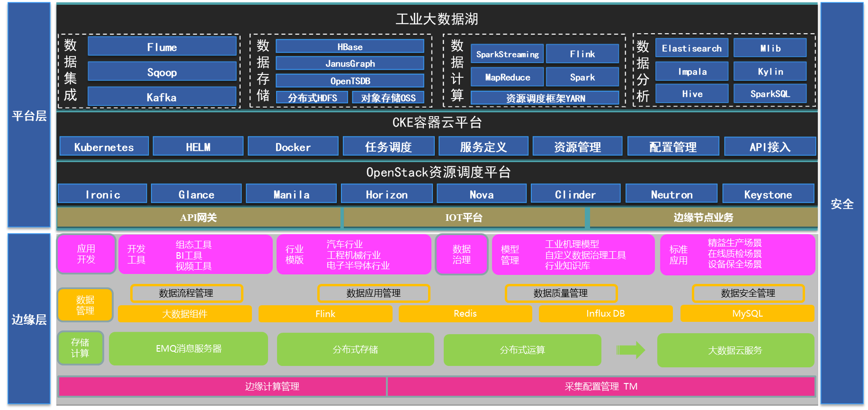Select the Kafka box in 数据集成
This screenshot has width=868, height=410.
click(x=162, y=97)
